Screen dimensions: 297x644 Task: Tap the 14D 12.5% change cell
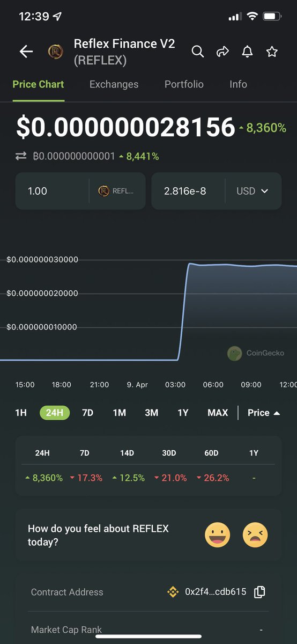128,478
